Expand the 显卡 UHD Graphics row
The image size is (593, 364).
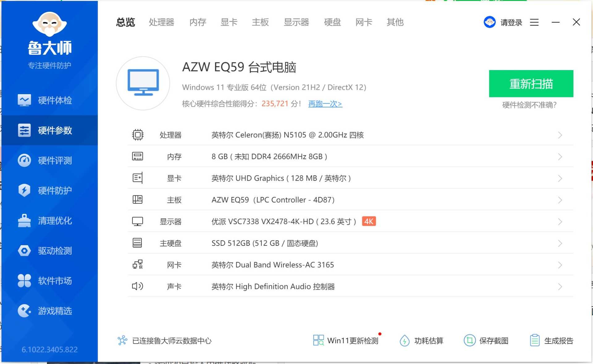(x=560, y=178)
